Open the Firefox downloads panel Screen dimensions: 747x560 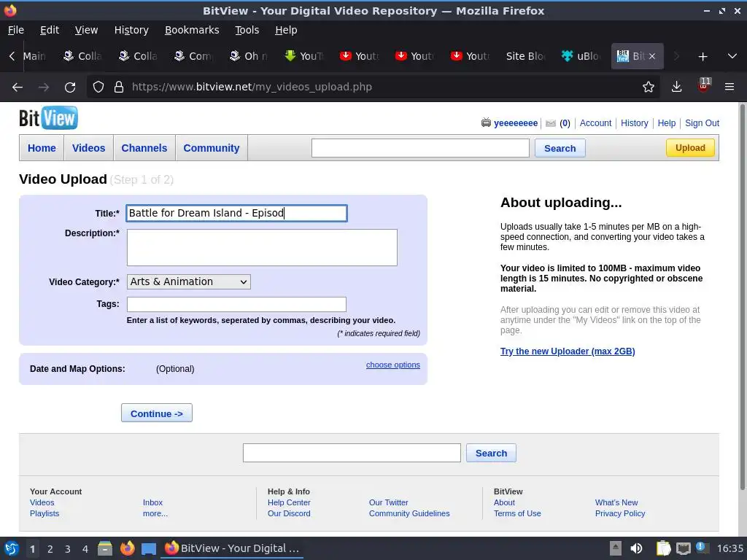click(x=676, y=87)
